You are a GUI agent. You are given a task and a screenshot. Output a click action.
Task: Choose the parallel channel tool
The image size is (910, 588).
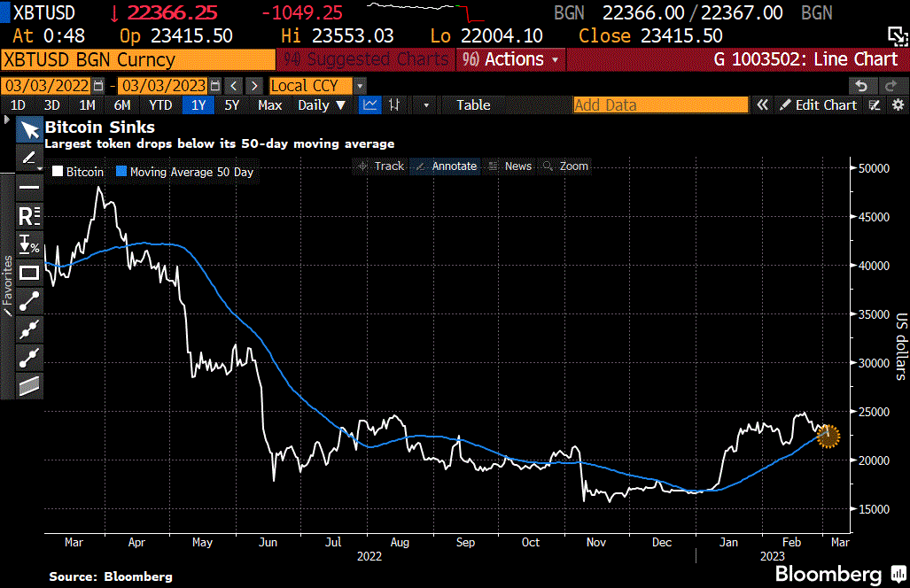[x=29, y=385]
